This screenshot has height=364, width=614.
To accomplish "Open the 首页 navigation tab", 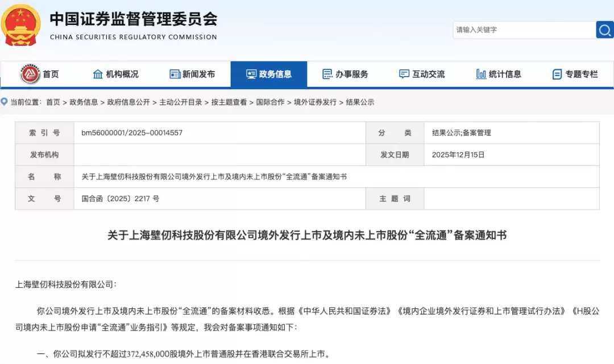I will pos(39,74).
